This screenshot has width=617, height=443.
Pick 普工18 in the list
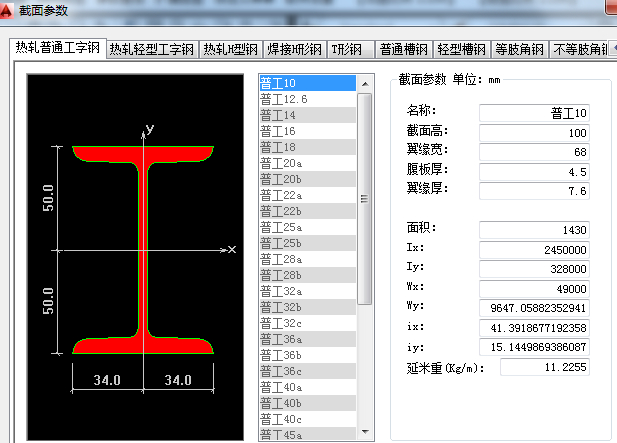tap(308, 147)
